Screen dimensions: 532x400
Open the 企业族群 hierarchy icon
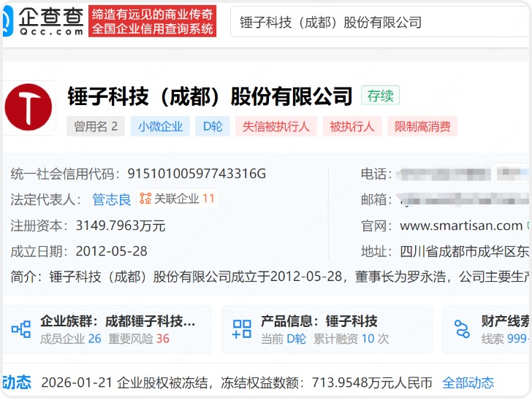pyautogui.click(x=21, y=328)
